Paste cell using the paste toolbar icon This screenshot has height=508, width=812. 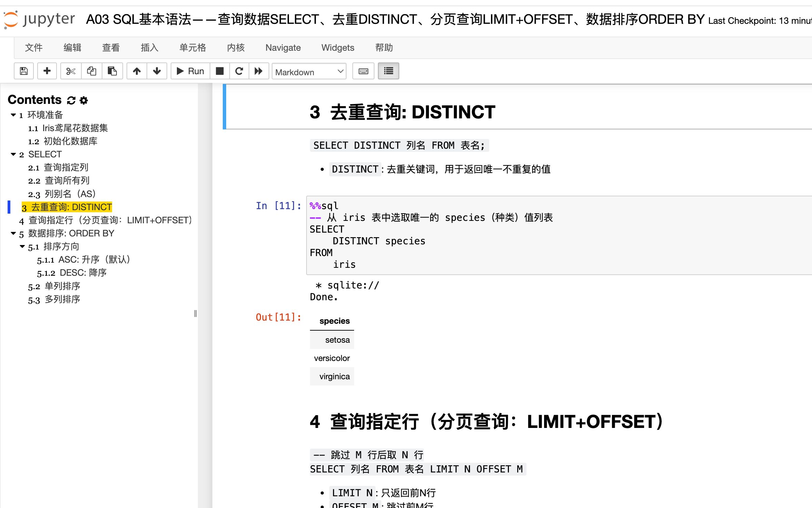coord(112,71)
